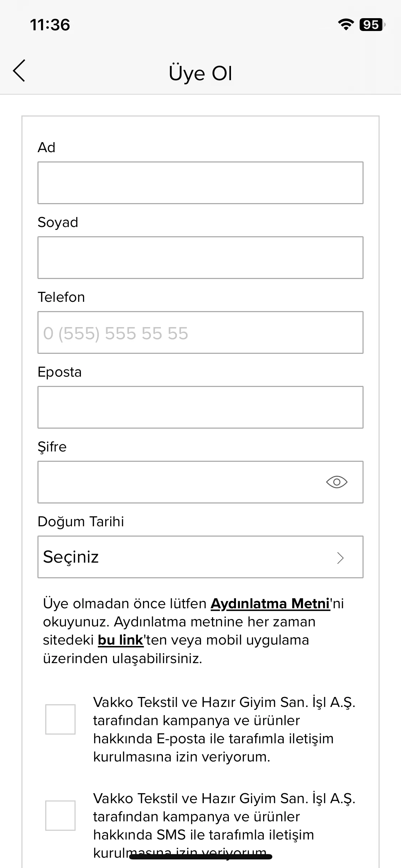The image size is (401, 868).
Task: Select the Telefon number field
Action: tap(200, 332)
